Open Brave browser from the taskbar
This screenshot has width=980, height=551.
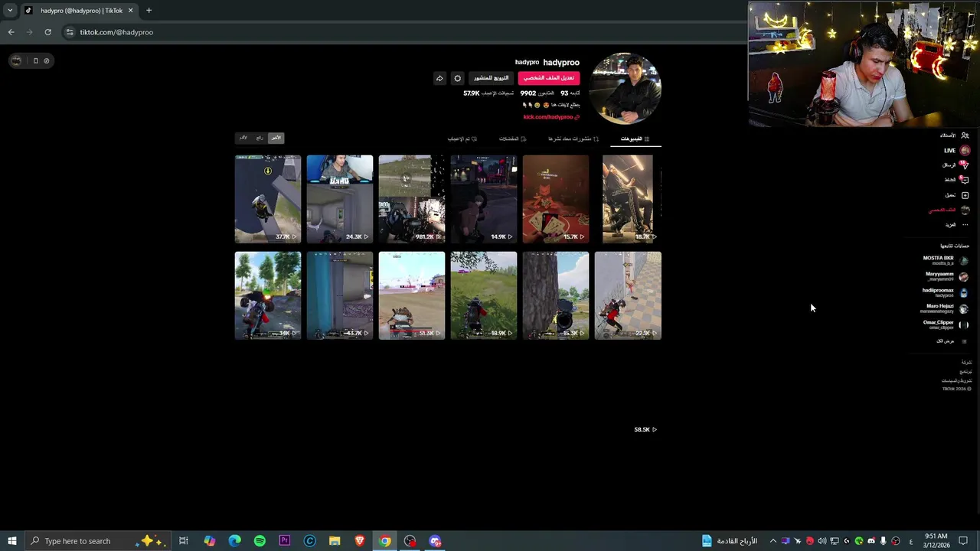(360, 541)
